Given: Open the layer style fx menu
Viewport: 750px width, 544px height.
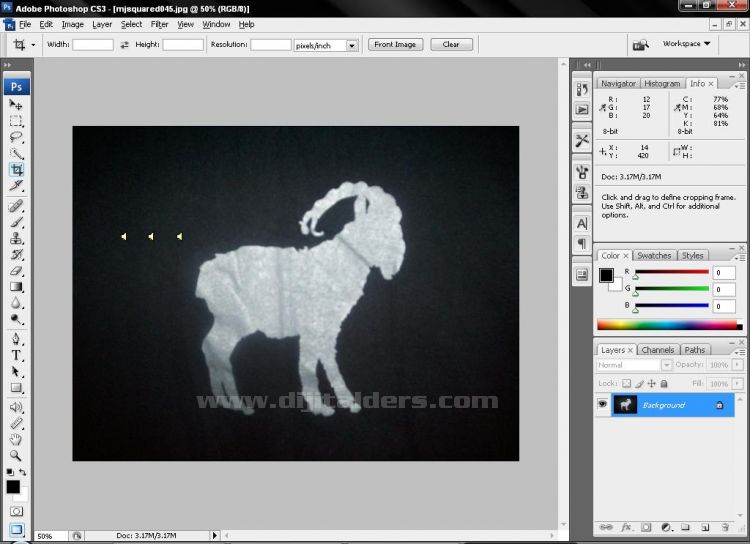Looking at the screenshot, I should (x=627, y=526).
